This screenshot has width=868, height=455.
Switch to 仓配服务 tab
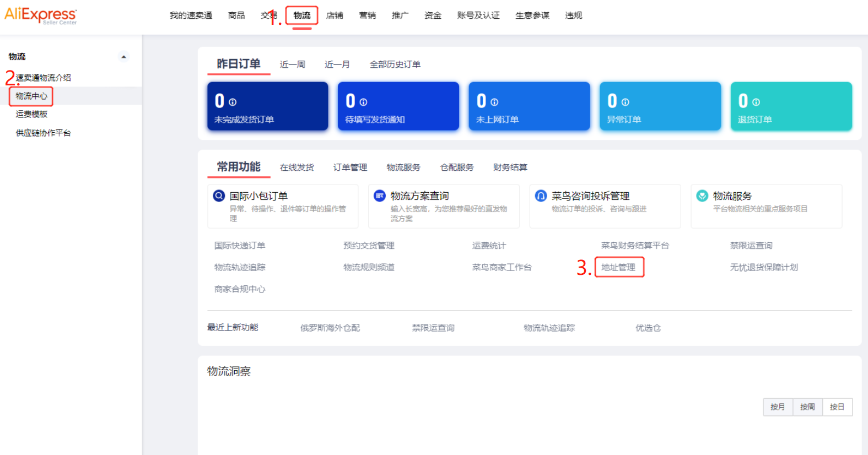pos(457,167)
